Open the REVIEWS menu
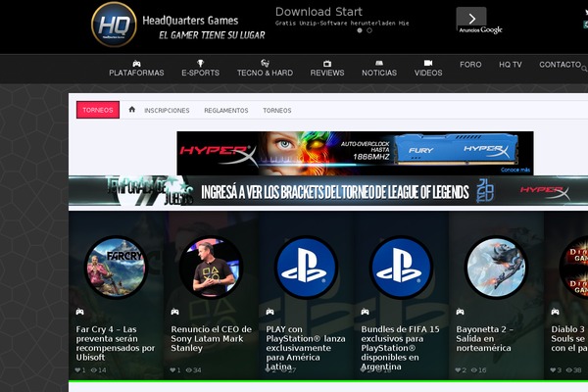The width and height of the screenshot is (588, 392). 327,73
